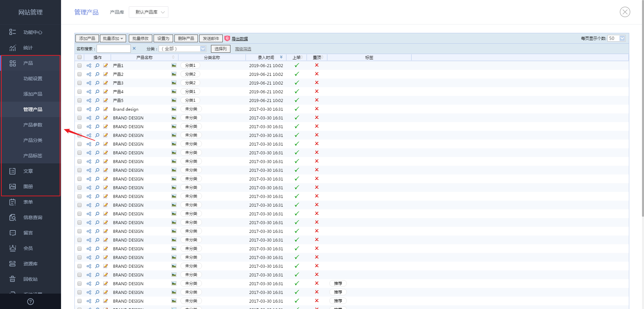This screenshot has width=644, height=309.
Task: Open the 每页显示个数 50 dropdown
Action: point(616,38)
